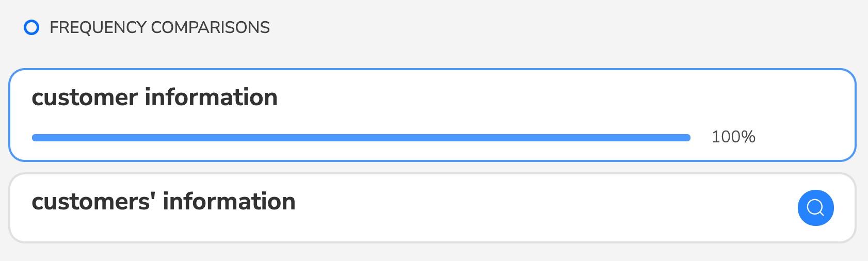The width and height of the screenshot is (868, 261).
Task: Click the blue magnifier search button
Action: point(815,208)
